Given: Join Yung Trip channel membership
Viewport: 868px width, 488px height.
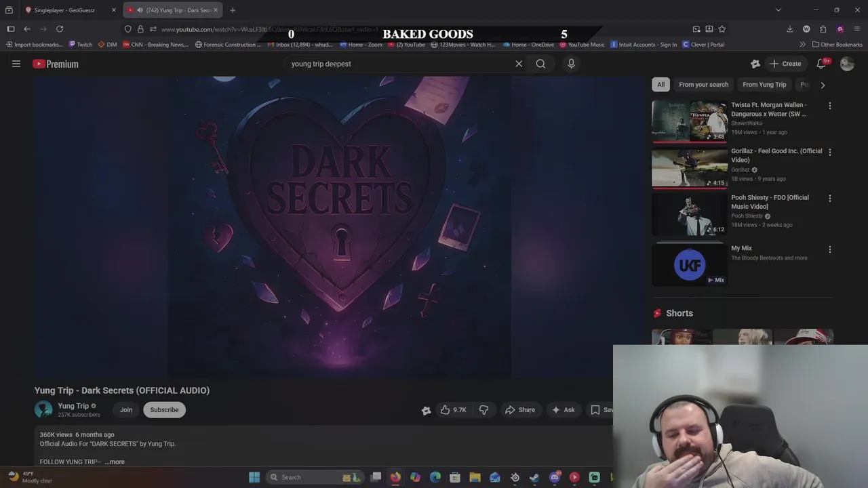Looking at the screenshot, I should (x=126, y=410).
